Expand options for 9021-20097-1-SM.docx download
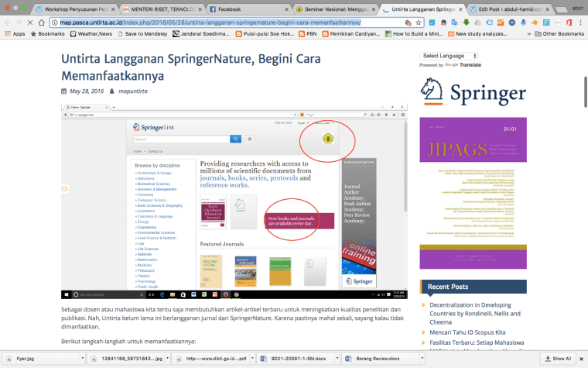Viewport: 588px width, 368px height. [x=337, y=359]
